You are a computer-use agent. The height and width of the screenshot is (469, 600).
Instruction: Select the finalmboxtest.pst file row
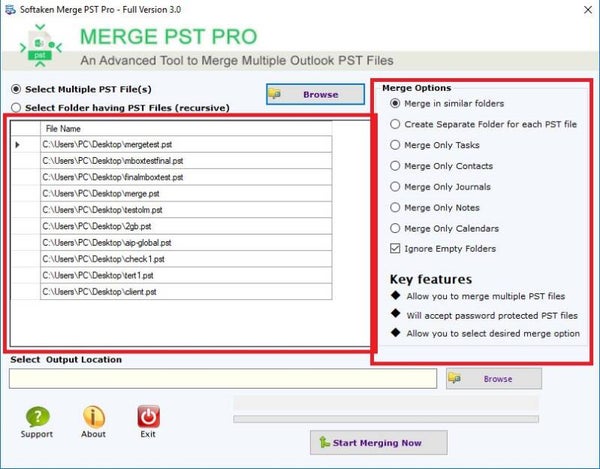tap(186, 177)
